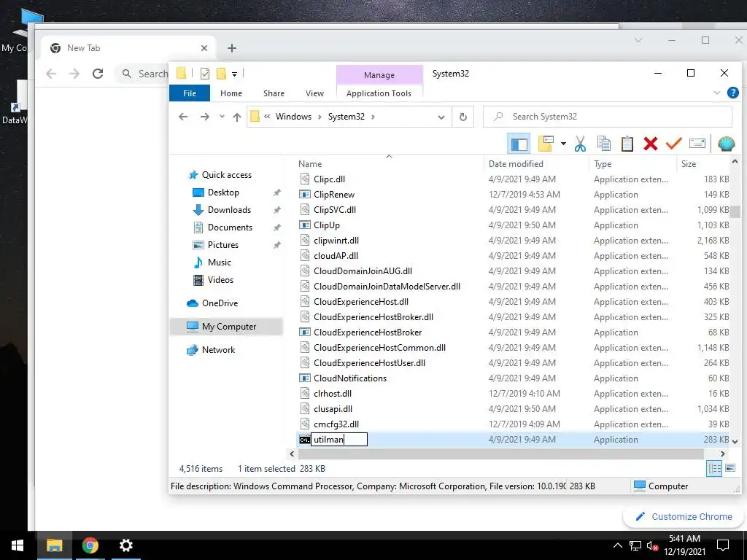
Task: Click quick access New Folder icon
Action: tap(221, 74)
